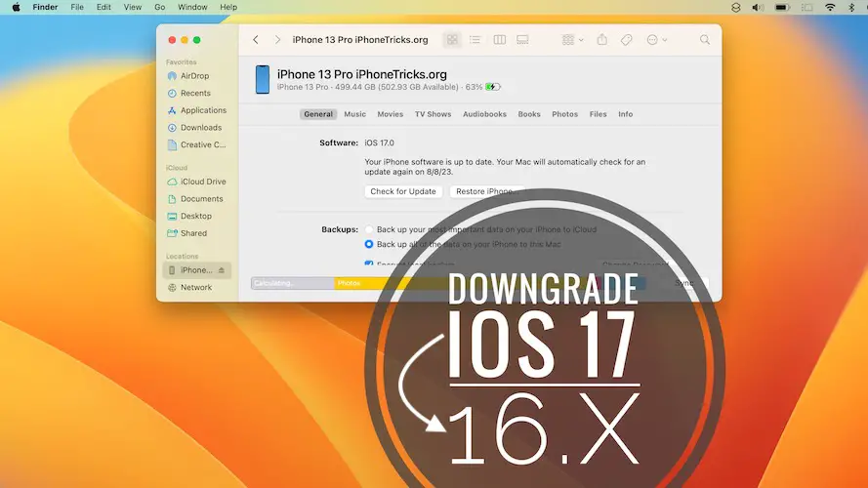Click the tag icon in toolbar
This screenshot has height=488, width=868.
pos(627,40)
